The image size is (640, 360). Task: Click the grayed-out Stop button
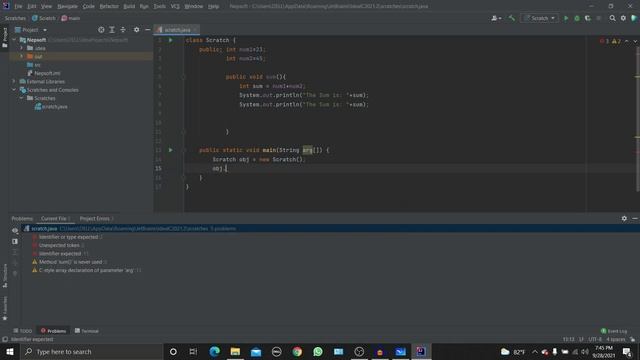[599, 18]
